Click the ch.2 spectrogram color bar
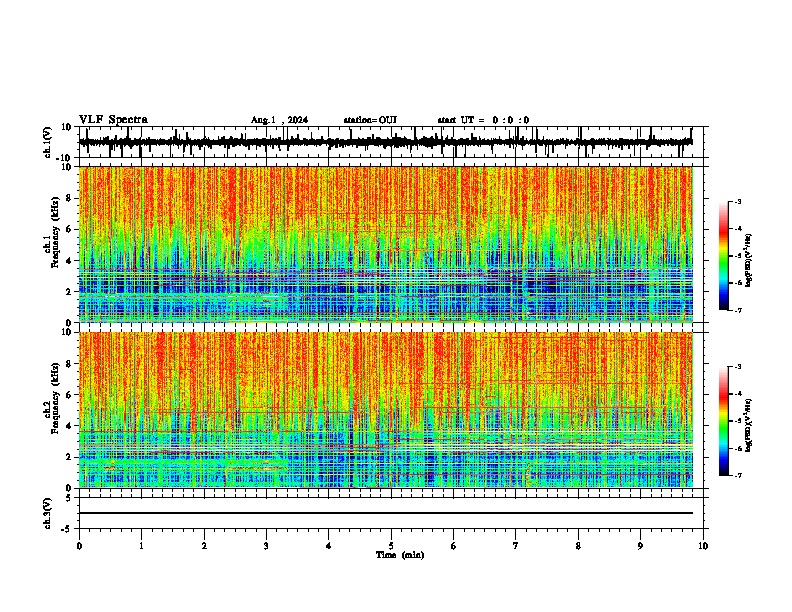The image size is (792, 612). [723, 421]
